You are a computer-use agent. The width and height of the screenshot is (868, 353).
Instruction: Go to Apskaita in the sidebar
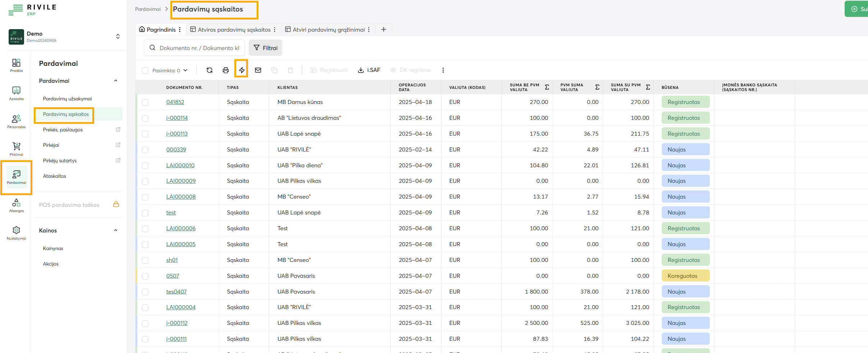point(17,93)
